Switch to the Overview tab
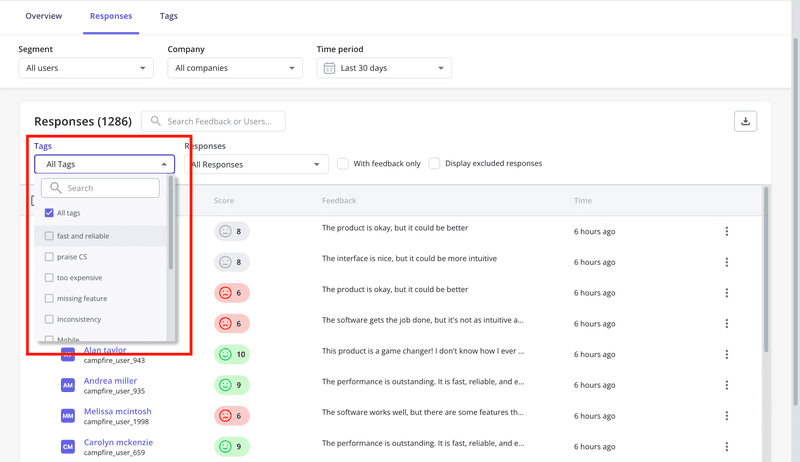The width and height of the screenshot is (800, 462). pos(44,16)
